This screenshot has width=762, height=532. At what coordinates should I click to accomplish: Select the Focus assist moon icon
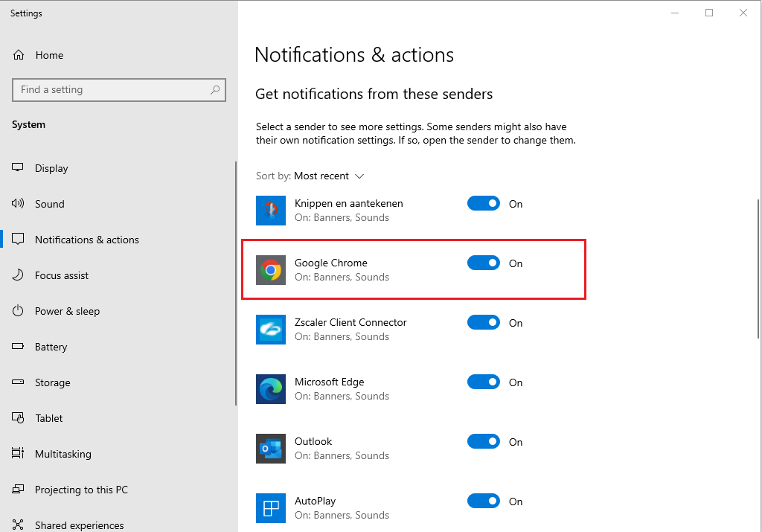coord(17,275)
